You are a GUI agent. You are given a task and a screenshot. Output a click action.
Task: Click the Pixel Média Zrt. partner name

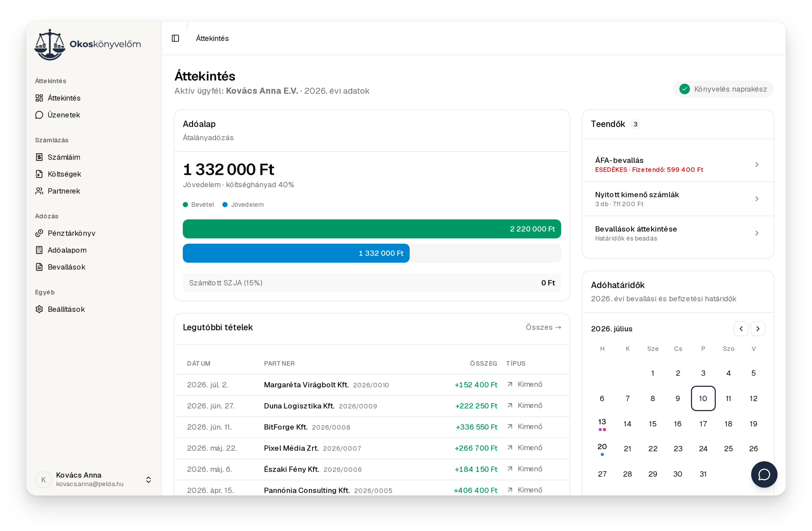click(x=291, y=448)
